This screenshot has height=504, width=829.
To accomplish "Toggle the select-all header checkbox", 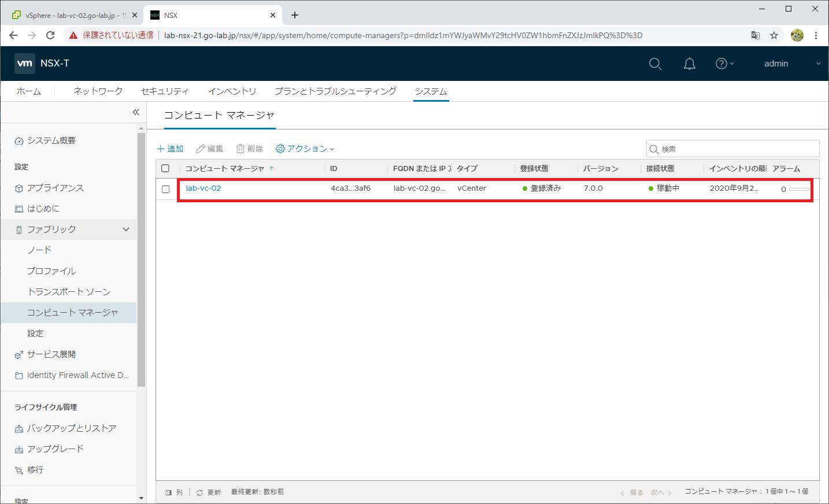I will pyautogui.click(x=165, y=168).
